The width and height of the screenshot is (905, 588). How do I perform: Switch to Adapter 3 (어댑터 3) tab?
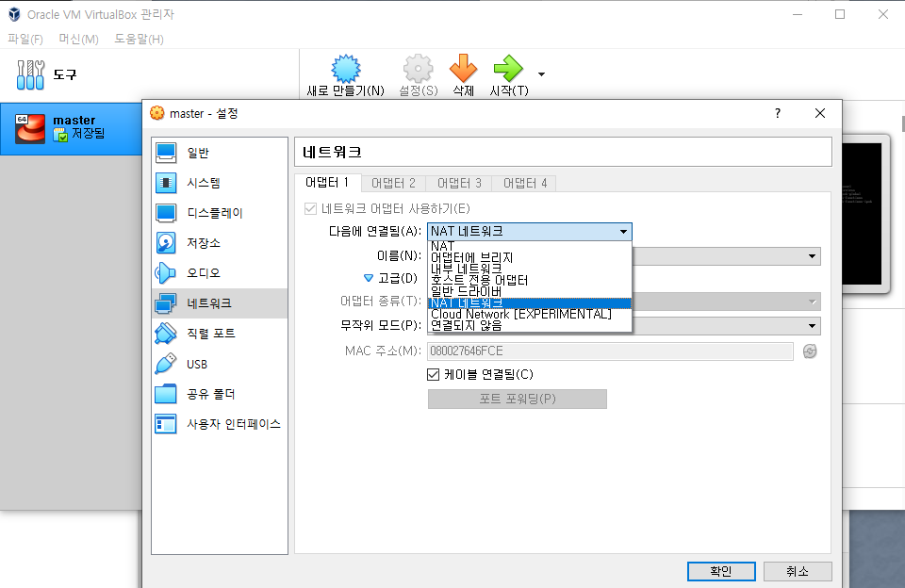click(459, 184)
